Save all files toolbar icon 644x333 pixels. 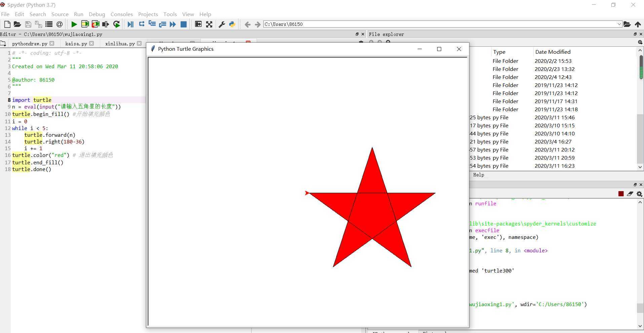point(38,24)
